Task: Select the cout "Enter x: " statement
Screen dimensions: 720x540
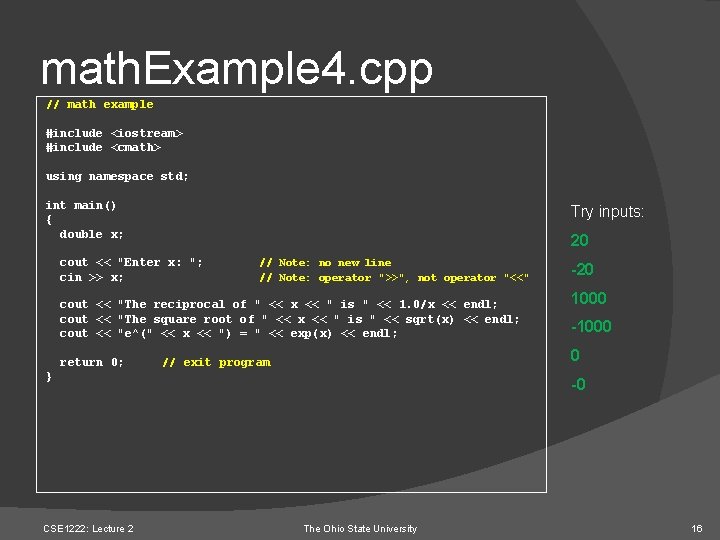Action: (x=131, y=262)
